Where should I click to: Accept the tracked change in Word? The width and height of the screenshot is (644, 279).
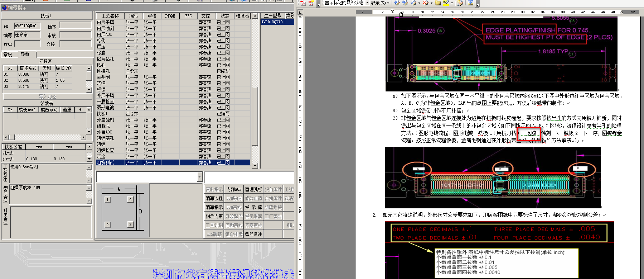(x=413, y=3)
